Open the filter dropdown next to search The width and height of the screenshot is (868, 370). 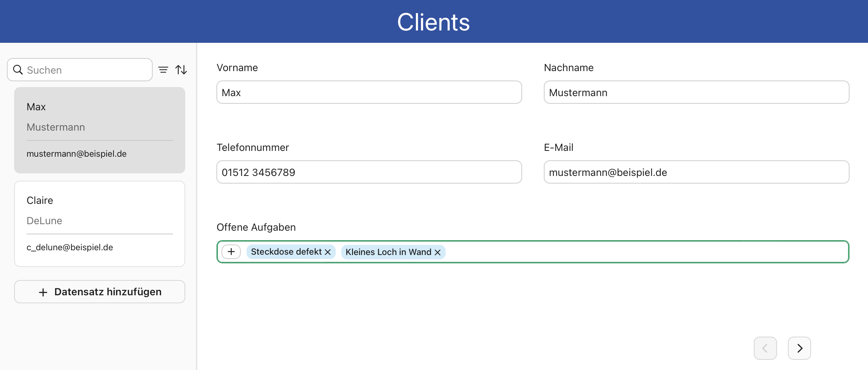[163, 69]
